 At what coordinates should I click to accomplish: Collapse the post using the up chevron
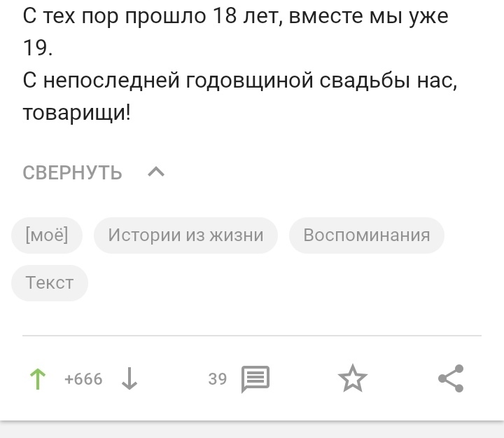point(157,172)
